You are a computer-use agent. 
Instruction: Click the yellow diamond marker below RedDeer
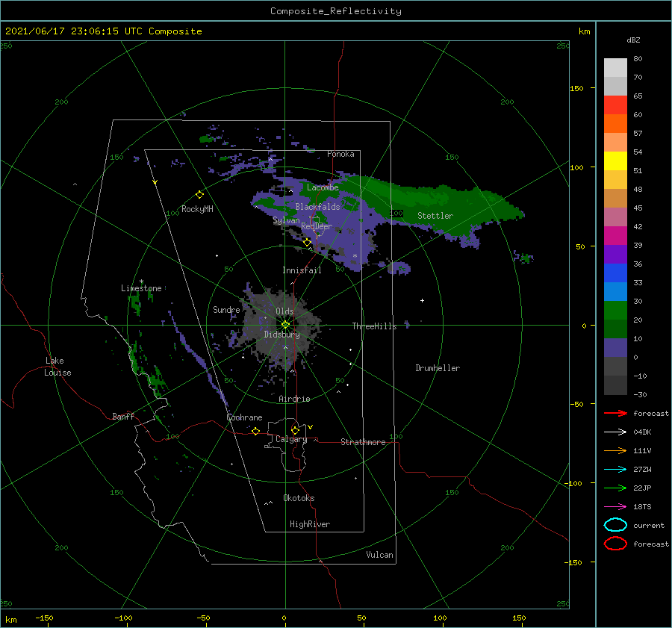pos(307,243)
